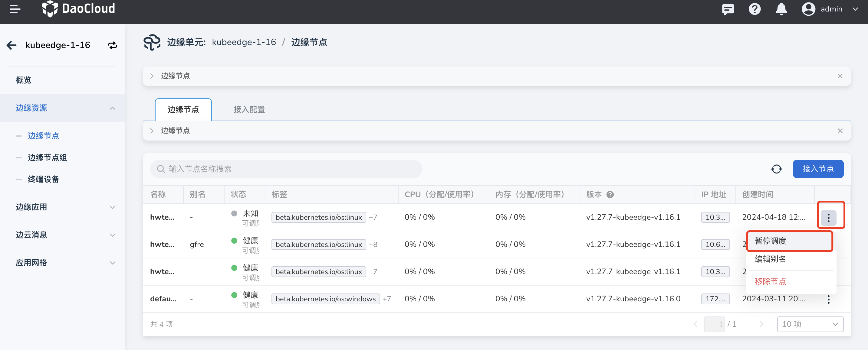The height and width of the screenshot is (350, 868).
Task: Open the messages chat icon
Action: (x=728, y=9)
